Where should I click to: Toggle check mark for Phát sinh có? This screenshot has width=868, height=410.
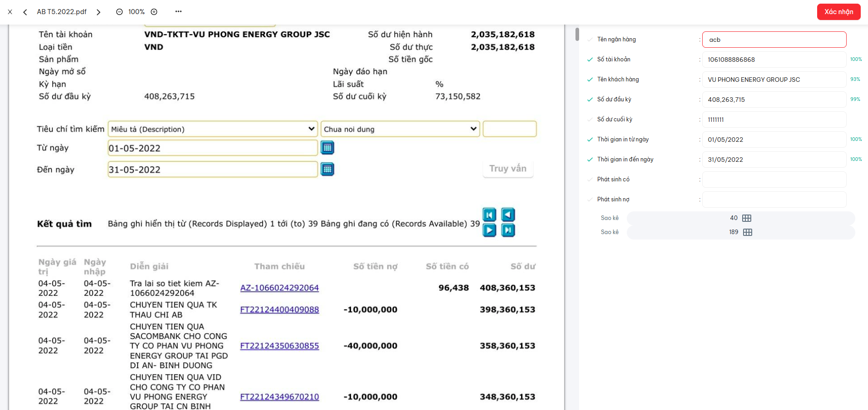(590, 180)
